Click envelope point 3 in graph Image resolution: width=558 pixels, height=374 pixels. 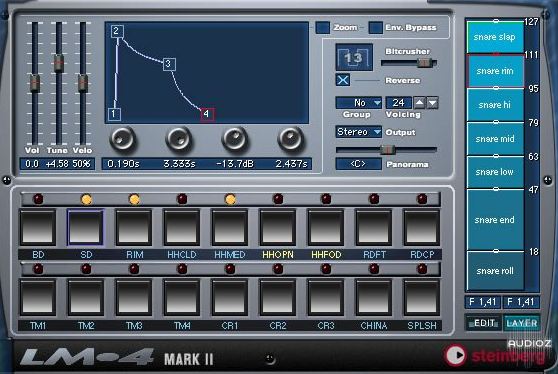169,64
